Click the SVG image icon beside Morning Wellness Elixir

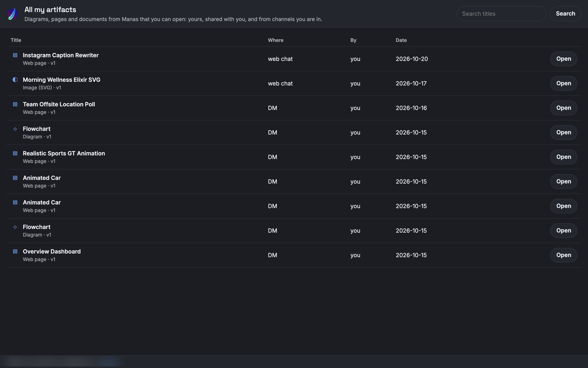coord(15,80)
